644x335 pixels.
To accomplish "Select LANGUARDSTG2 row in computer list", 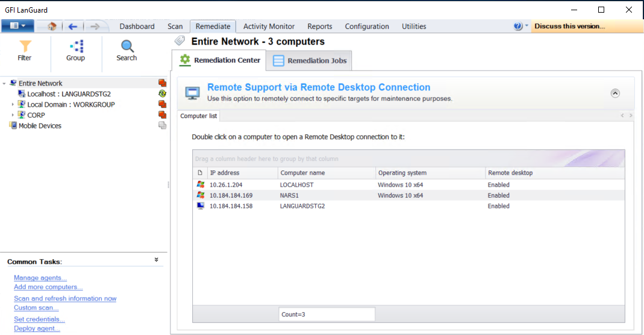I will tap(408, 206).
